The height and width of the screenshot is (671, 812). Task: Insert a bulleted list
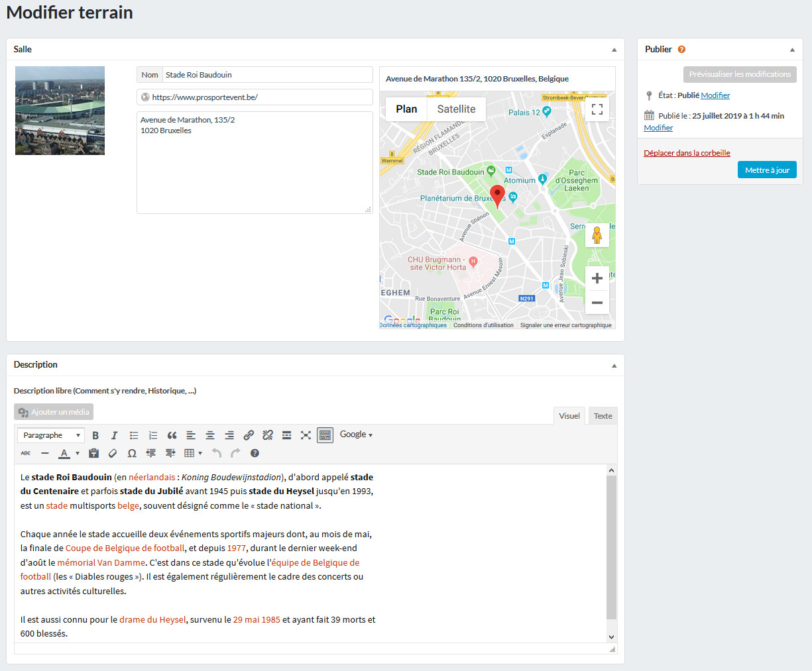tap(134, 435)
